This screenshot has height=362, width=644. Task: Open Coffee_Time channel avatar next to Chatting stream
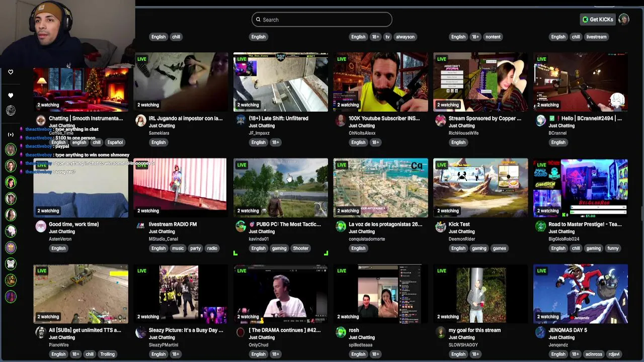[41, 121]
